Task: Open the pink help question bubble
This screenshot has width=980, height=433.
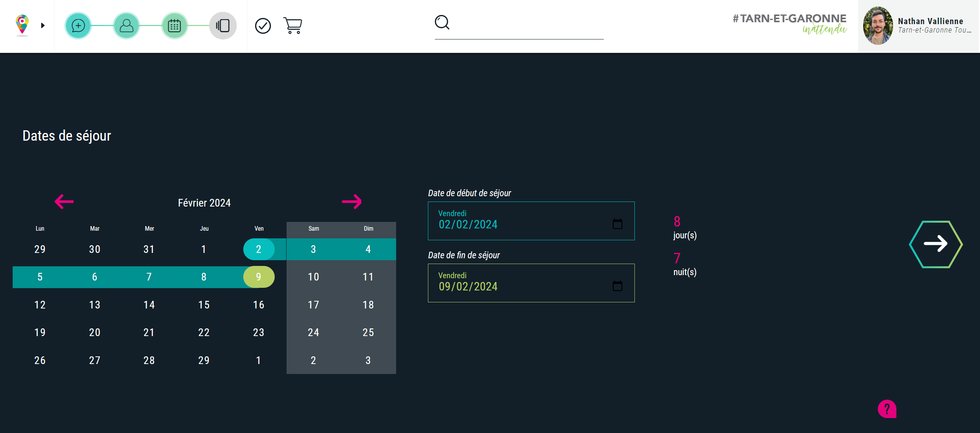Action: pos(887,409)
